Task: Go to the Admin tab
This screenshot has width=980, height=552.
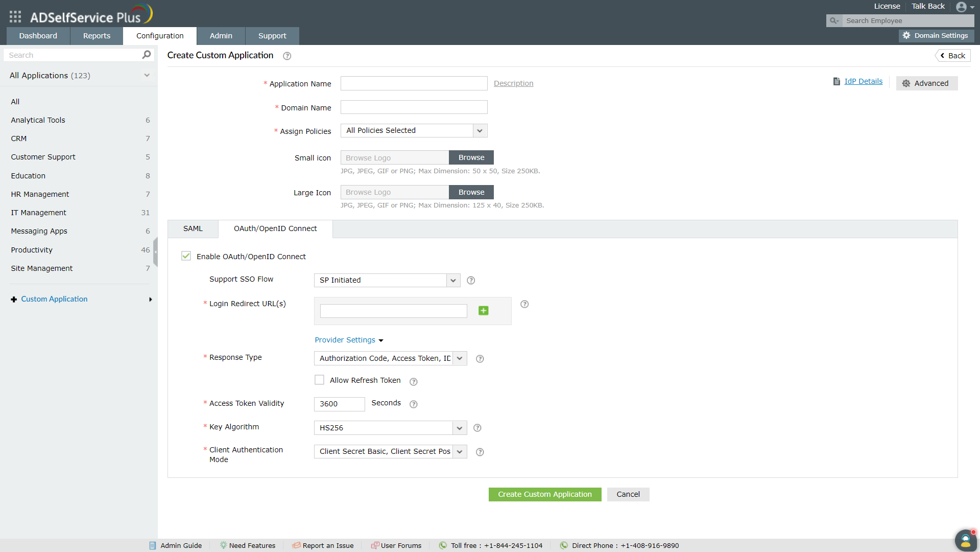Action: pos(221,36)
